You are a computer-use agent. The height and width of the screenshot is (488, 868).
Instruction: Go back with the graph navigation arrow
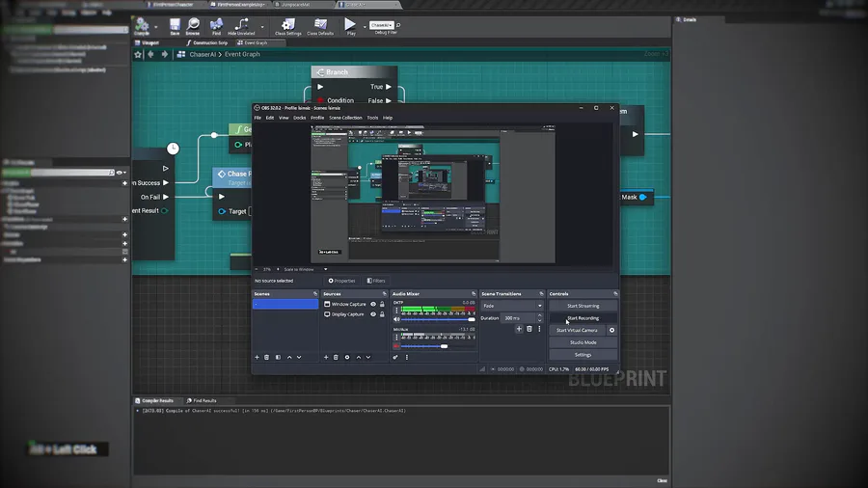[150, 54]
